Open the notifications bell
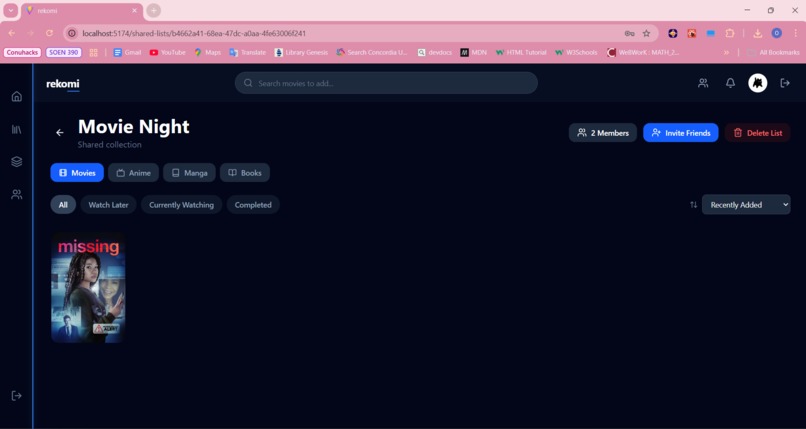 coord(730,83)
